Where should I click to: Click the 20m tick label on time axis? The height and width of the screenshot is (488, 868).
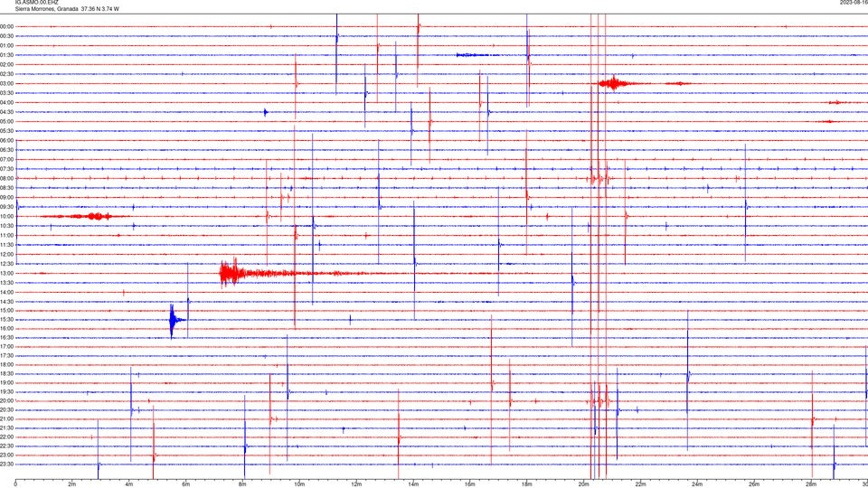coord(584,484)
